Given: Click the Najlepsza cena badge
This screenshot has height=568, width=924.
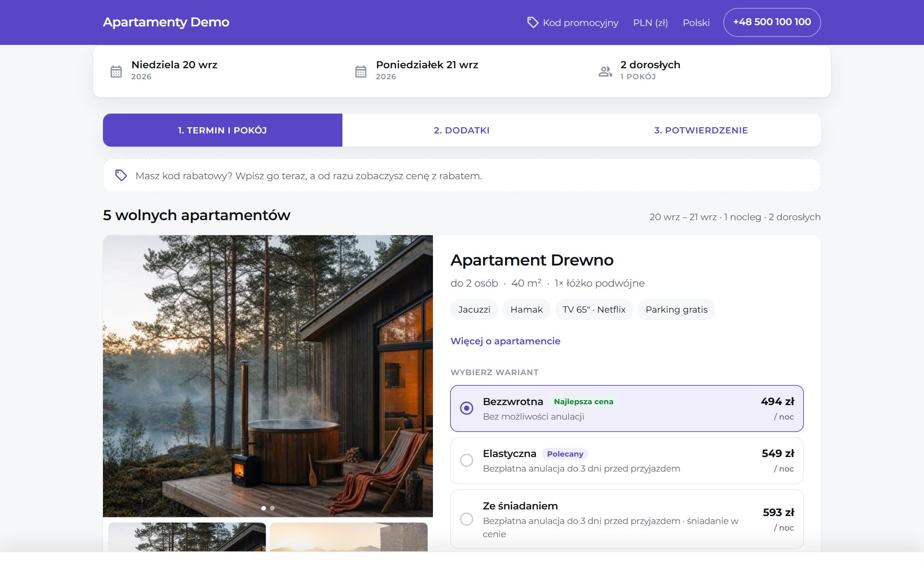Looking at the screenshot, I should point(583,402).
